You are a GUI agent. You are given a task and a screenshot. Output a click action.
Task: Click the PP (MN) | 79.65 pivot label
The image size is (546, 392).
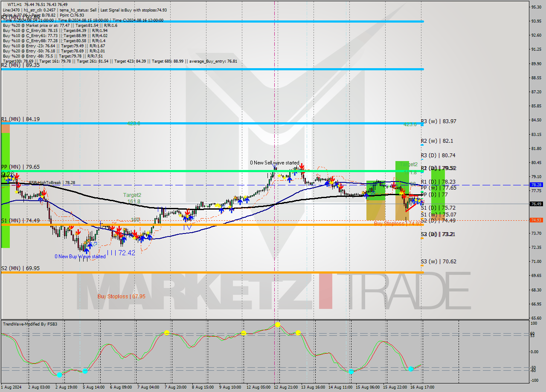(x=20, y=167)
